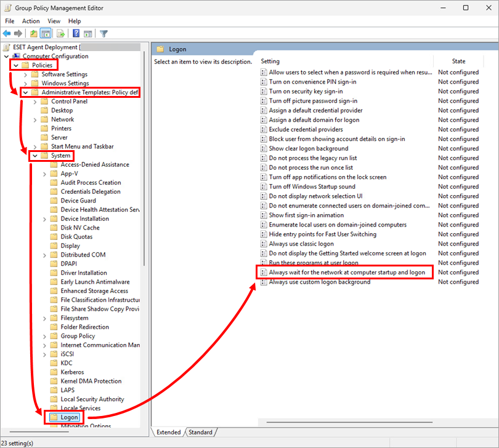Collapse the Policies tree node
The height and width of the screenshot is (448, 499).
point(16,65)
